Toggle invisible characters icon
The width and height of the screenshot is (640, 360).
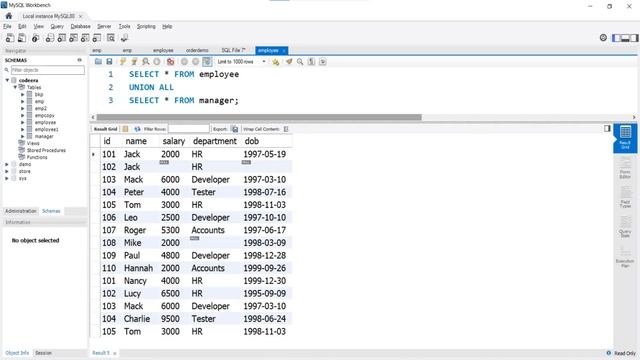(x=311, y=62)
